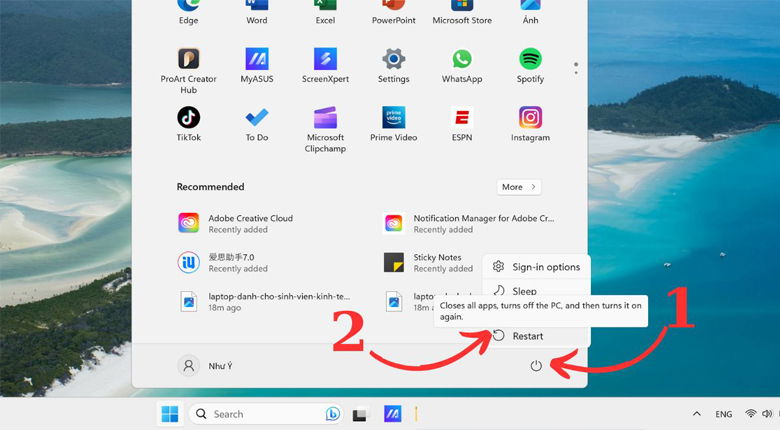Open Prime Video app
Viewport: 780px width, 430px height.
point(393,118)
